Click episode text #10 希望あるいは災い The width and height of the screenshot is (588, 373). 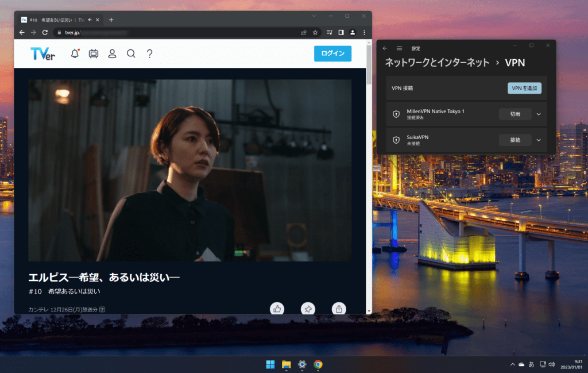point(64,291)
